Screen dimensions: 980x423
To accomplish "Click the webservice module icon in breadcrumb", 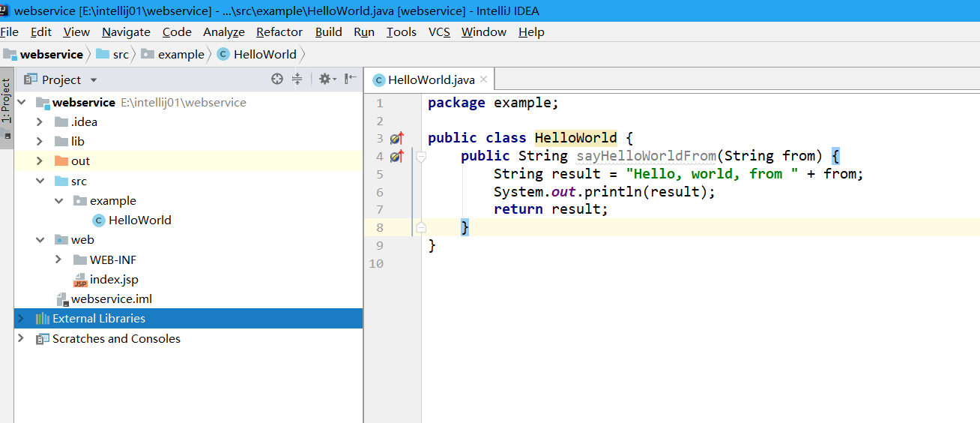I will pyautogui.click(x=10, y=54).
